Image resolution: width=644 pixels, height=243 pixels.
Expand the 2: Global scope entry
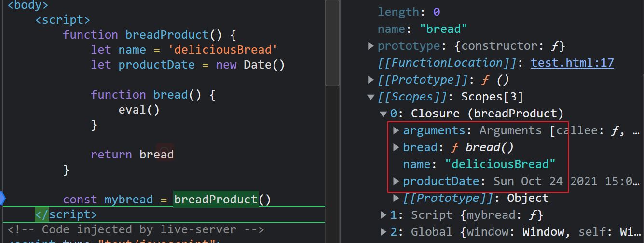tap(384, 232)
